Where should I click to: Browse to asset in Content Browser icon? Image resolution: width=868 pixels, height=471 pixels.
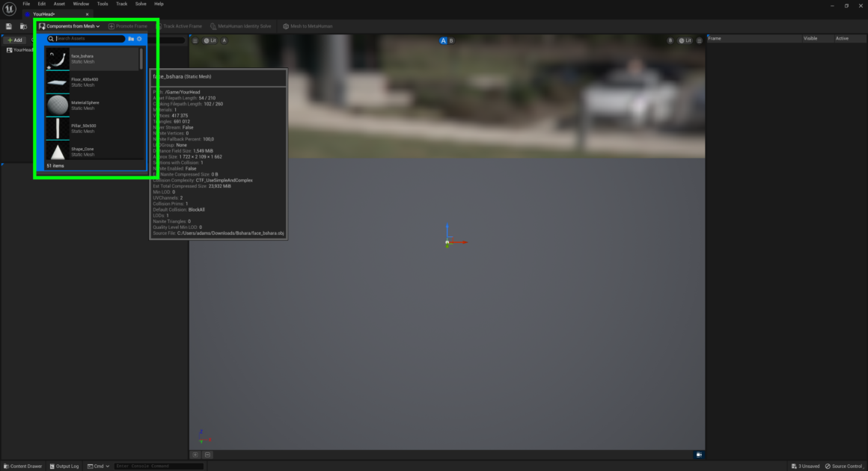coord(23,26)
